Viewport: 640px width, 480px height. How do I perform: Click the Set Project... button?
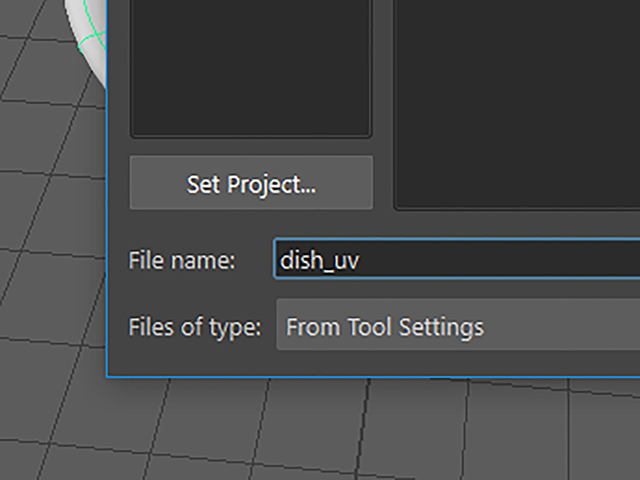[251, 182]
